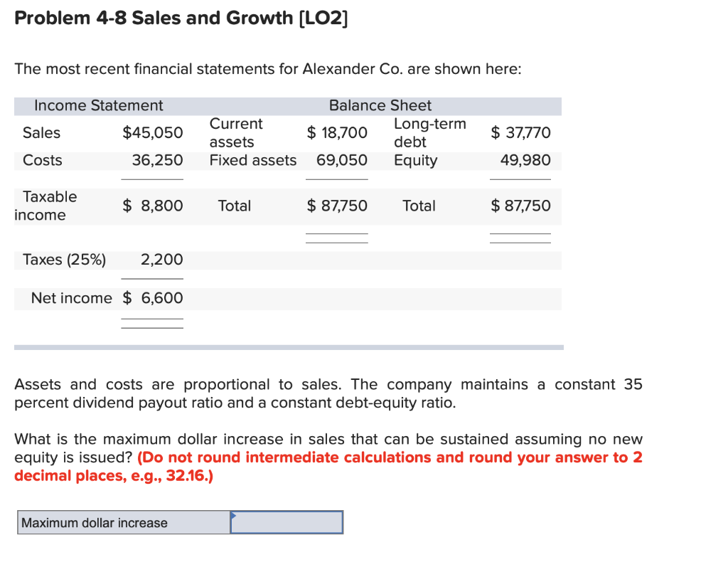Viewport: 728px width, 572px height.
Task: Click the Maximum dollar increase input field
Action: (287, 521)
